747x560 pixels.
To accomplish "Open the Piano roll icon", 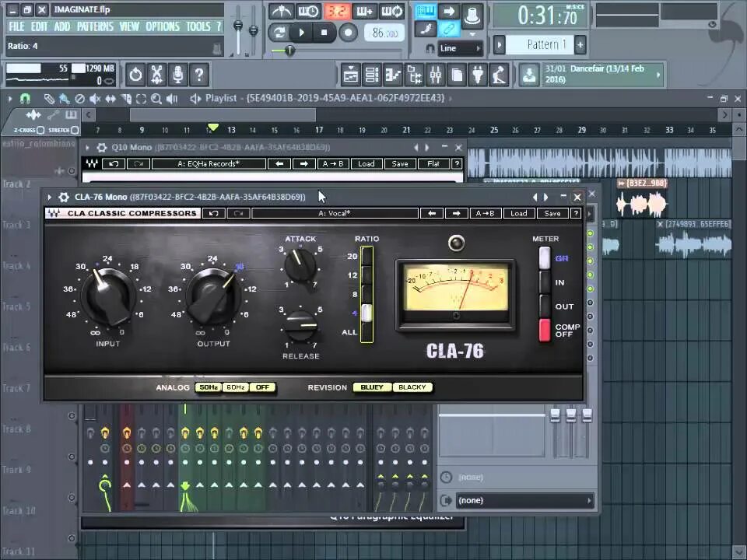I will (393, 75).
